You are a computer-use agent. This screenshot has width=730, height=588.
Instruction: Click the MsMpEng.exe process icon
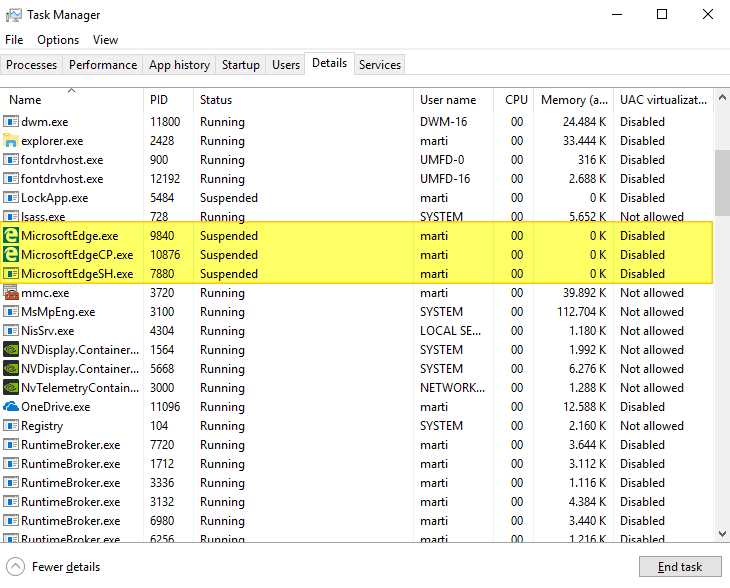click(10, 312)
